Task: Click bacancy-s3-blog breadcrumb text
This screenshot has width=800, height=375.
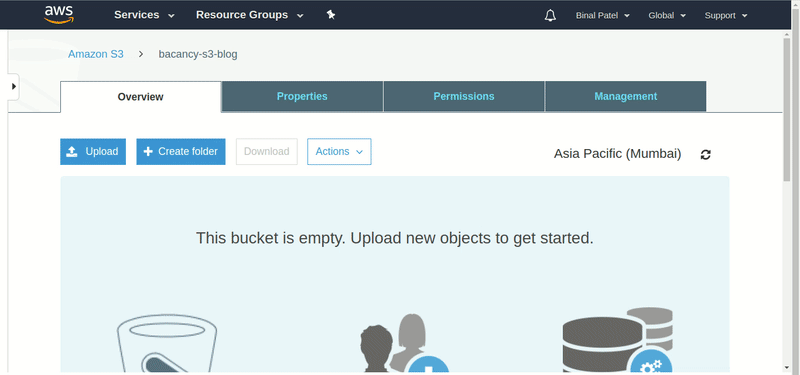Action: pos(198,54)
